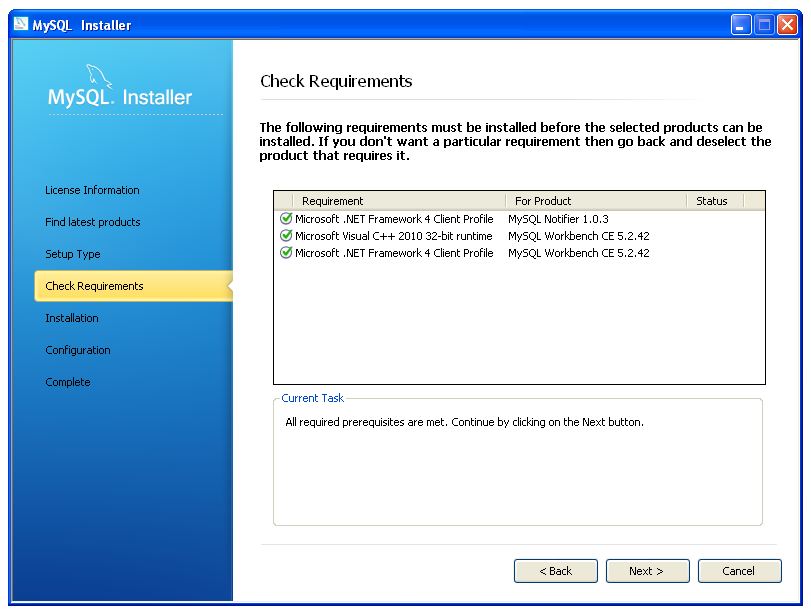Click the Next > button
The width and height of the screenshot is (811, 613).
(x=647, y=571)
